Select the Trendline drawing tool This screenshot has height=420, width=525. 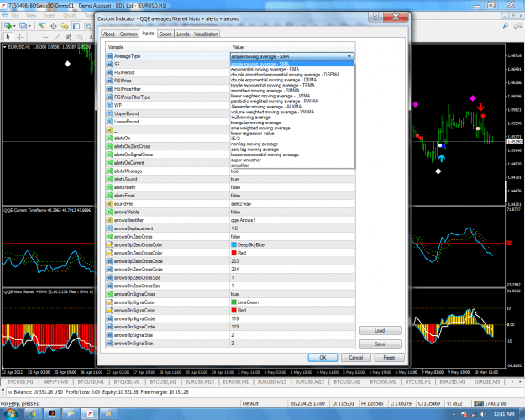pyautogui.click(x=57, y=37)
